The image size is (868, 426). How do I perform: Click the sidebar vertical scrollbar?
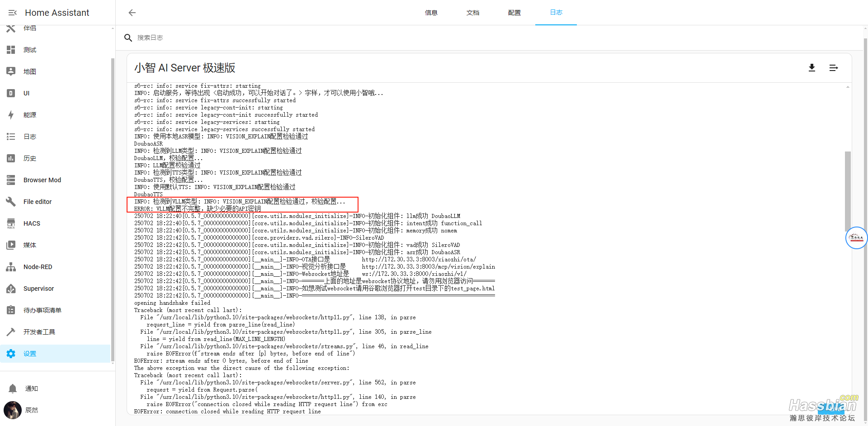coord(113,209)
